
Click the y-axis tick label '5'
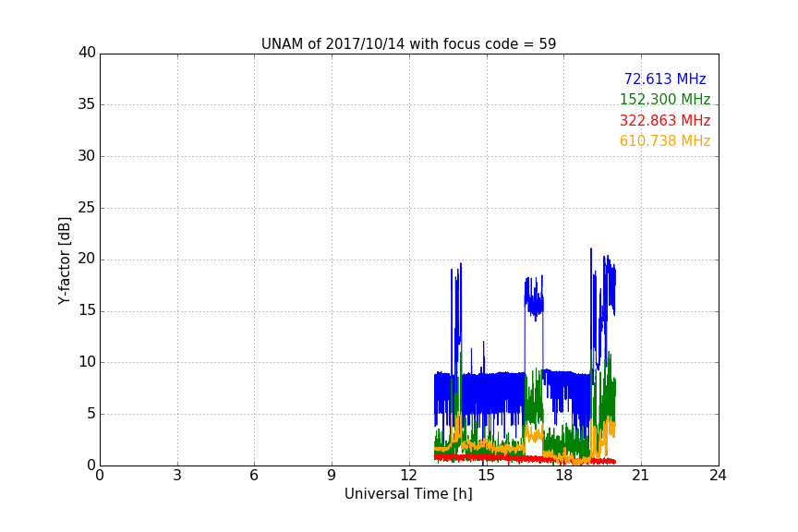[x=91, y=414]
